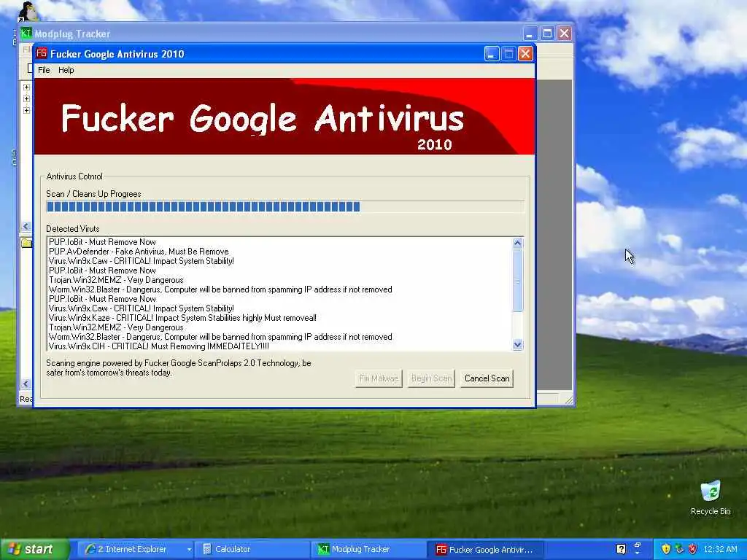Switch to Calculator from the taskbar
The image size is (747, 560).
252,550
